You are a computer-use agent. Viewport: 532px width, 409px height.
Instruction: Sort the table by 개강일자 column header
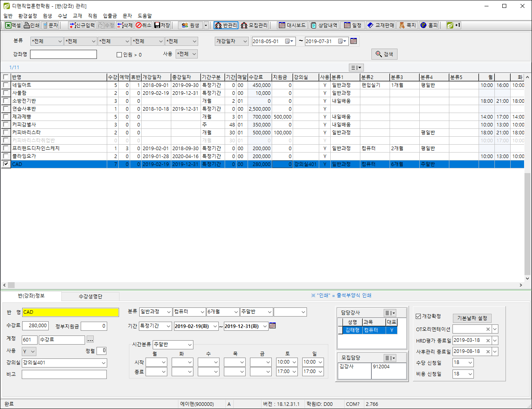pos(156,77)
